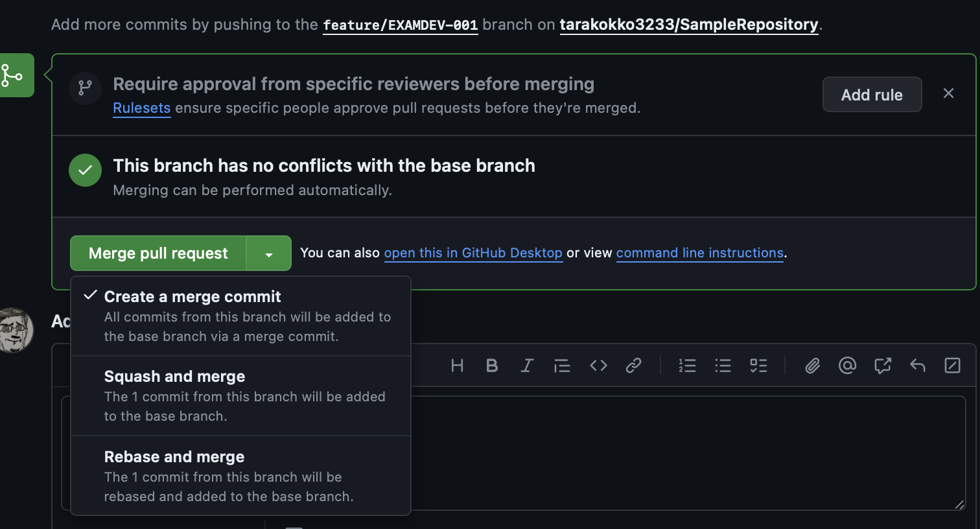Mention a user with the @ icon
The height and width of the screenshot is (529, 980).
point(847,365)
